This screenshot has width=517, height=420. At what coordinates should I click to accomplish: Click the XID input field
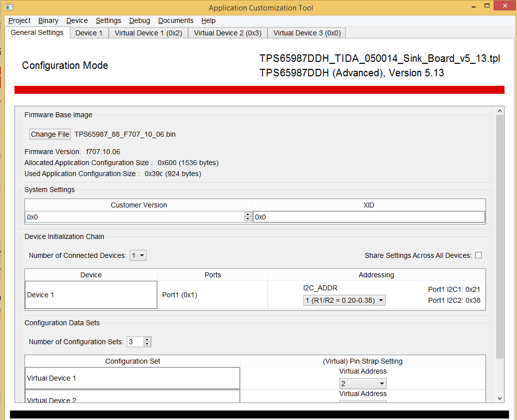pyautogui.click(x=369, y=217)
